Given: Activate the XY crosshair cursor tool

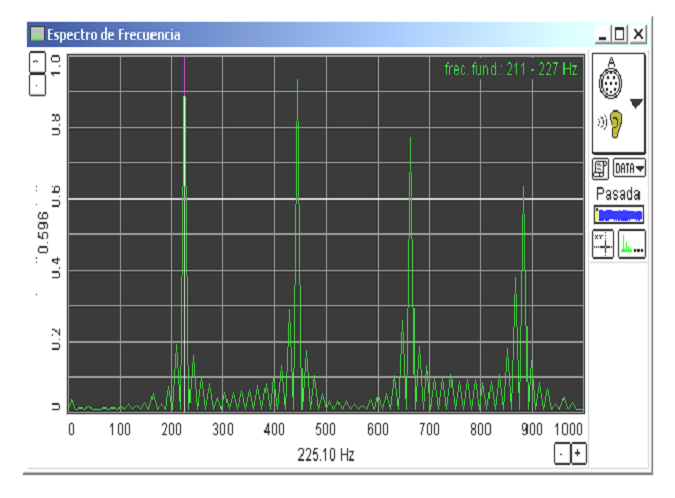Looking at the screenshot, I should 603,244.
